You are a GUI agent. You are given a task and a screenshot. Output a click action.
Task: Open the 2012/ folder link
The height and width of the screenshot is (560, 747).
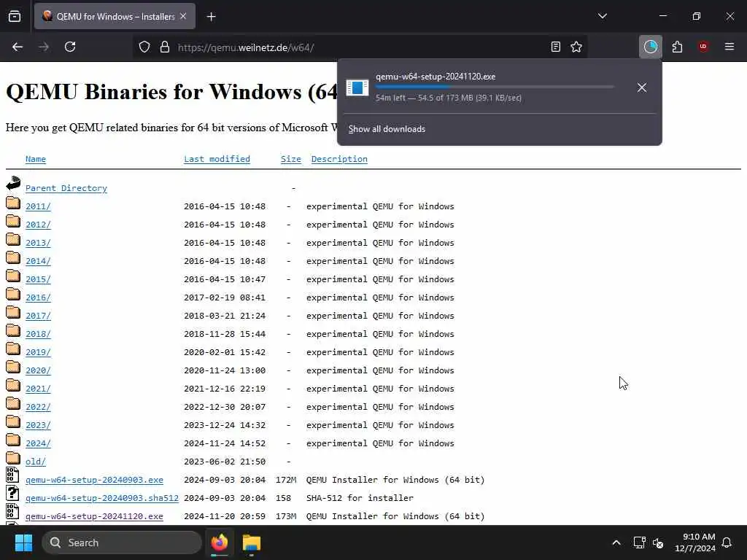[38, 225]
